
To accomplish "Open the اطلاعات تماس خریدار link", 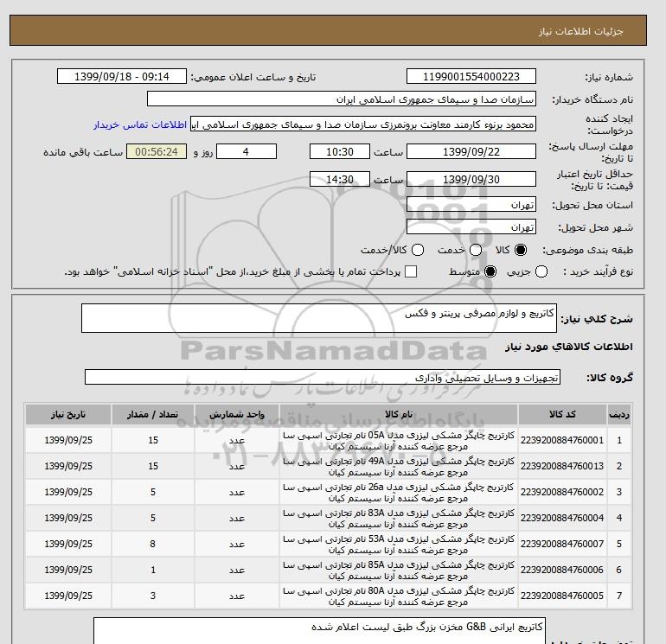I will pyautogui.click(x=140, y=124).
